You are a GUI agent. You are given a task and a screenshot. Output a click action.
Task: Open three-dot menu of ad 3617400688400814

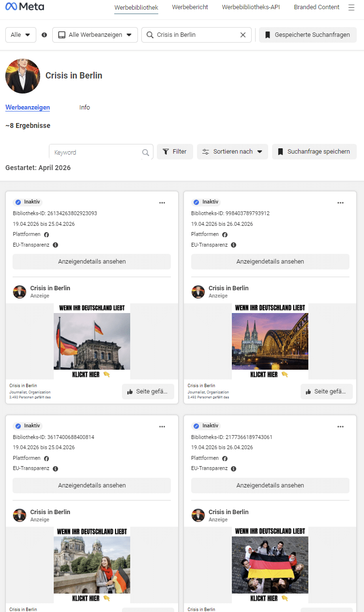point(162,426)
